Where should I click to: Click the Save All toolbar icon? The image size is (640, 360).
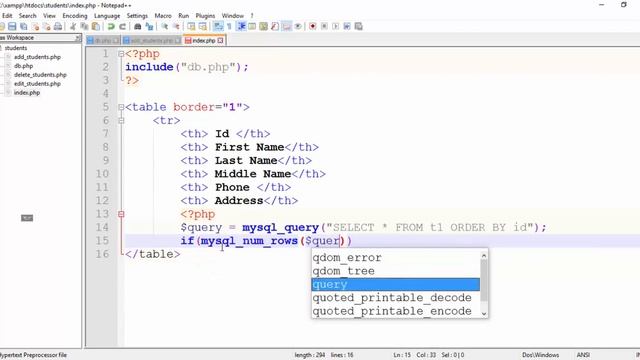(x=24, y=27)
